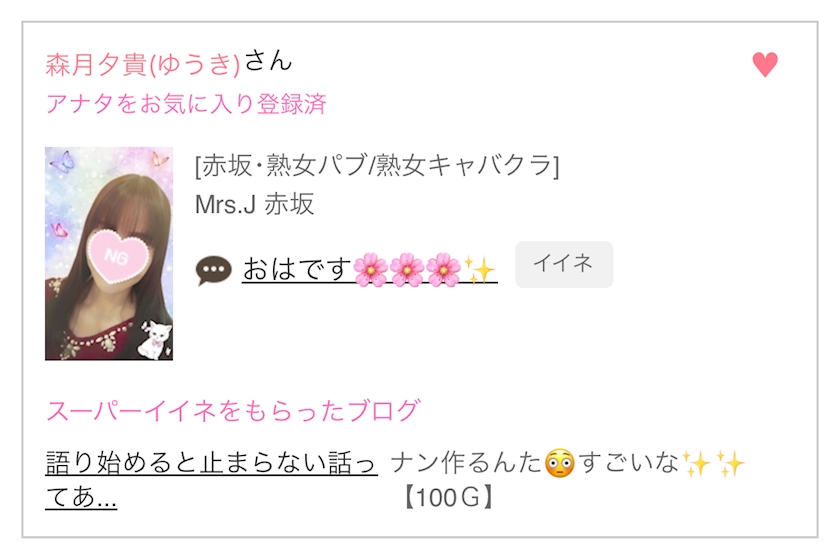
Task: Click the 【100G】 gift amount label
Action: tap(448, 497)
